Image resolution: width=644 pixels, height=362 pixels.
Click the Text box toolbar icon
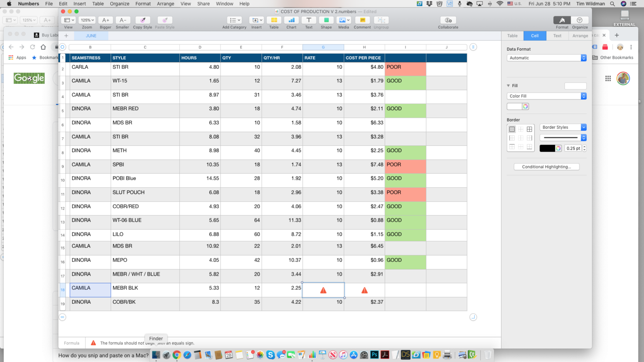click(x=309, y=21)
